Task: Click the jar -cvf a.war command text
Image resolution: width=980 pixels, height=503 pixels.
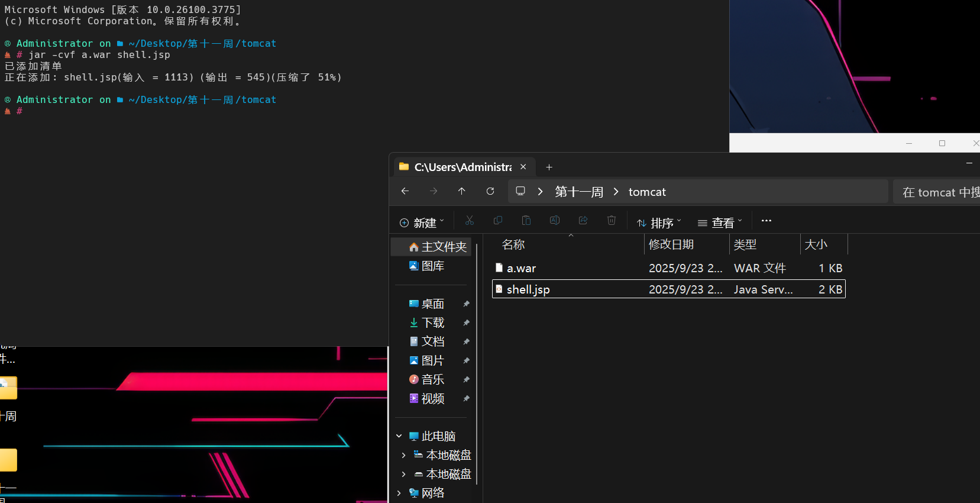Action: [99, 54]
